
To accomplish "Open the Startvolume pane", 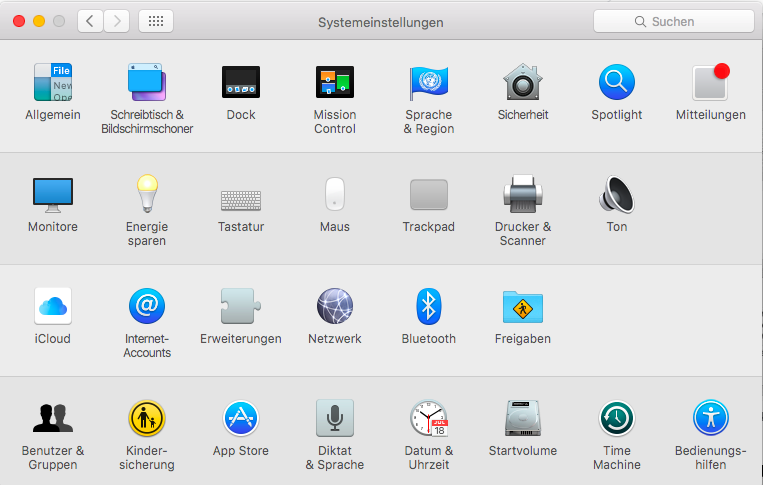I will pos(523,418).
